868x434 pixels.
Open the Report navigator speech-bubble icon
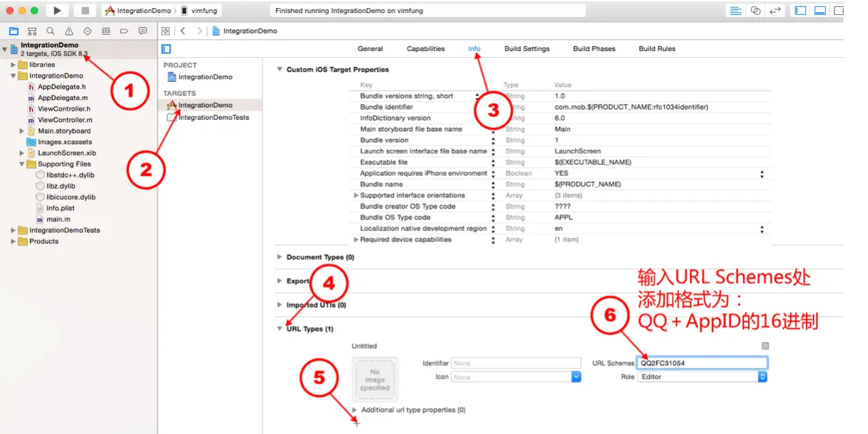pyautogui.click(x=143, y=31)
